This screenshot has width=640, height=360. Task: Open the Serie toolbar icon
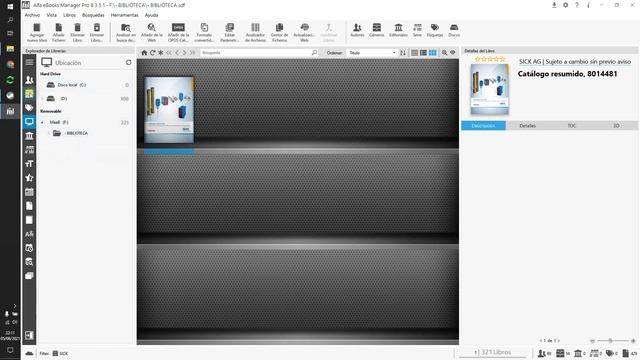coord(417,30)
